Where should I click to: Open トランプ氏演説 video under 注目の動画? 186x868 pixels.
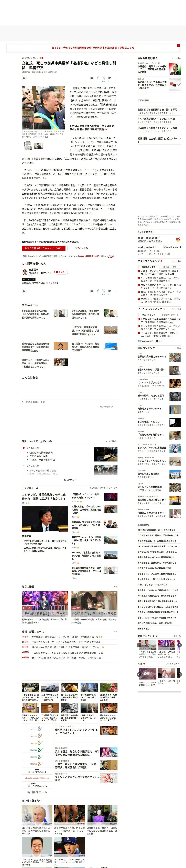coord(45,604)
